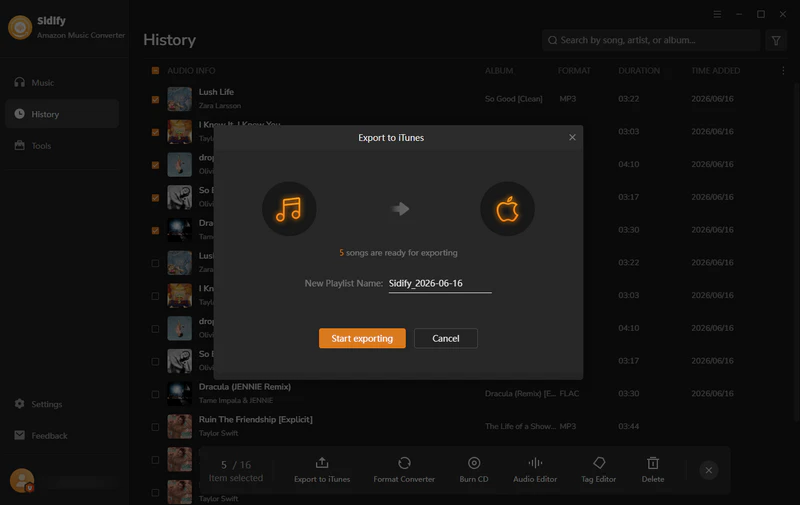Screen dimensions: 800x505
Task: Cancel the iTunes export dialog
Action: pyautogui.click(x=445, y=338)
